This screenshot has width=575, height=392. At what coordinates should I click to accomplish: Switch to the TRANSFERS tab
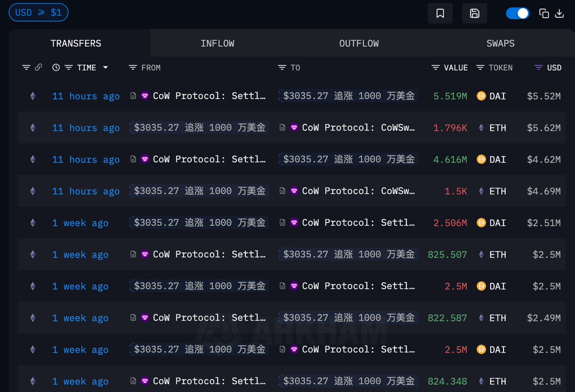point(76,43)
